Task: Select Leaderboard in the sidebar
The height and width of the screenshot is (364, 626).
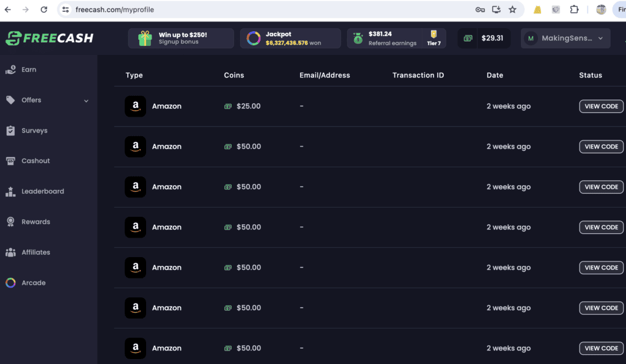Action: tap(42, 191)
